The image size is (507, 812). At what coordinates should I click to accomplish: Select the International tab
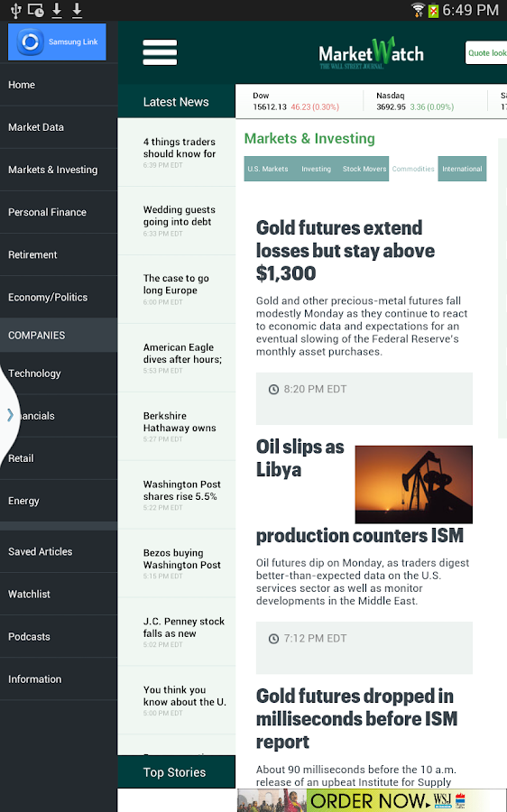[462, 169]
